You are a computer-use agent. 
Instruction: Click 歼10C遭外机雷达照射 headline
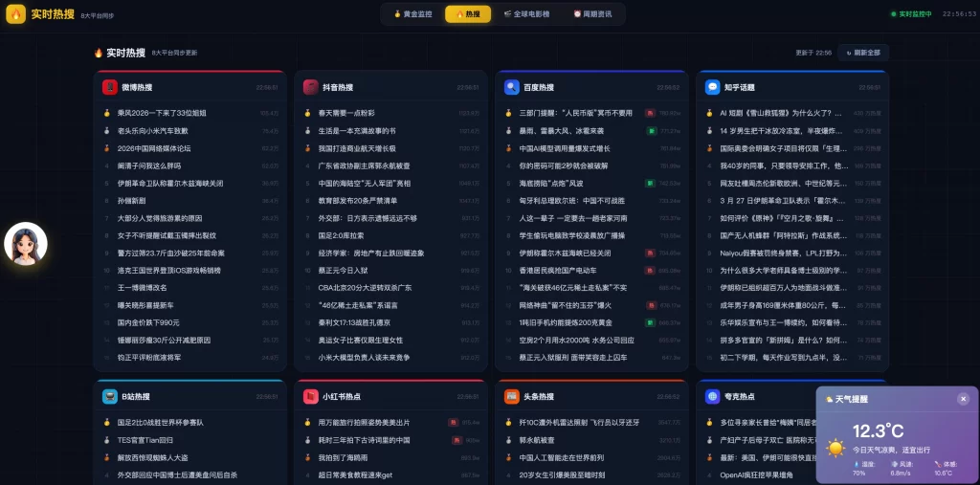[x=579, y=423]
